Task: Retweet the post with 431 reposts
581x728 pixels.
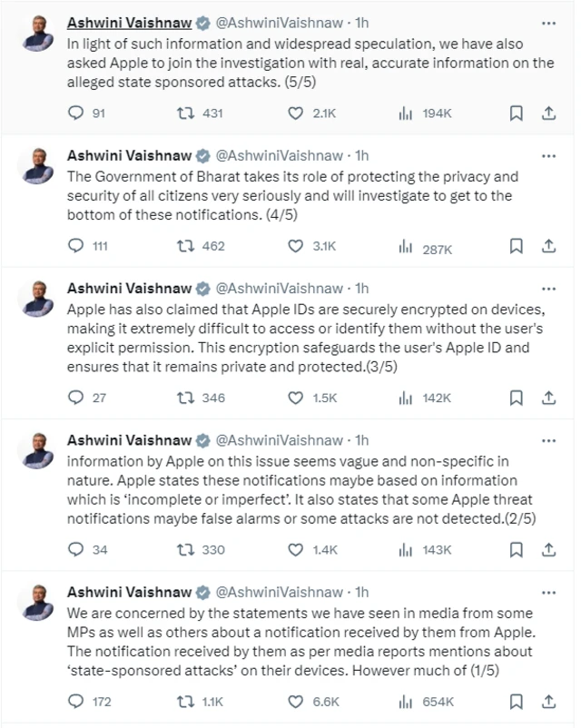Action: click(x=185, y=113)
